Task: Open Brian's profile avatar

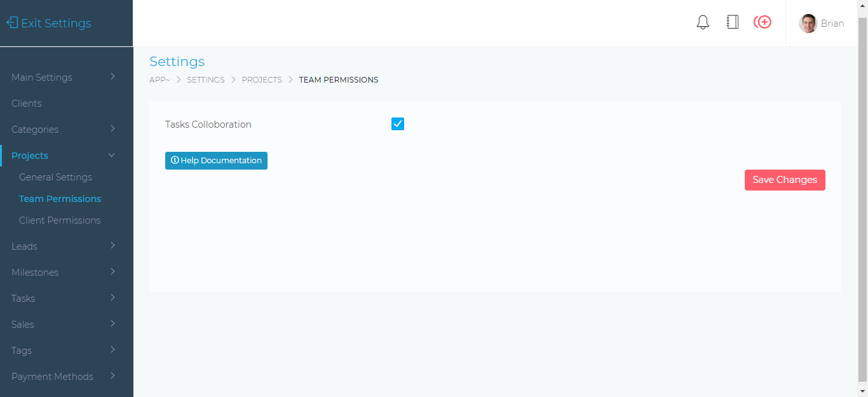Action: point(808,23)
